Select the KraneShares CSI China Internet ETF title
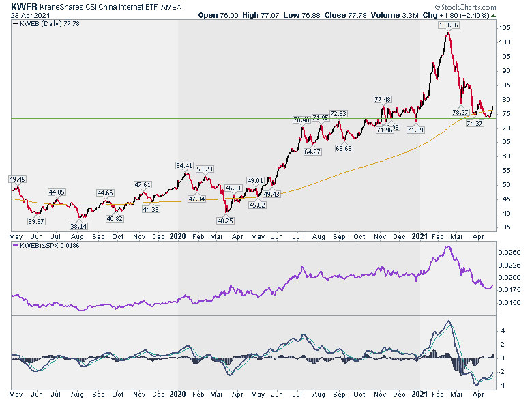This screenshot has width=532, height=400. pos(99,7)
